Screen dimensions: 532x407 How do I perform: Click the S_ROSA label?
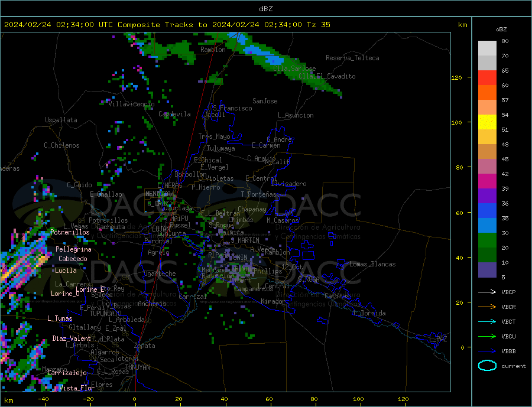click(309, 279)
